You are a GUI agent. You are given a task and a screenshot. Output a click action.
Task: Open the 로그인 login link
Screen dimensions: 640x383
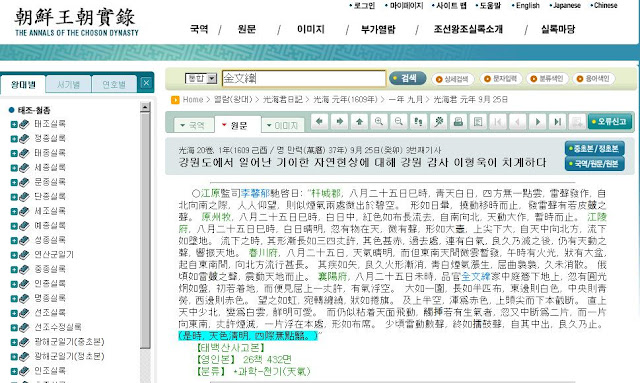tap(364, 5)
